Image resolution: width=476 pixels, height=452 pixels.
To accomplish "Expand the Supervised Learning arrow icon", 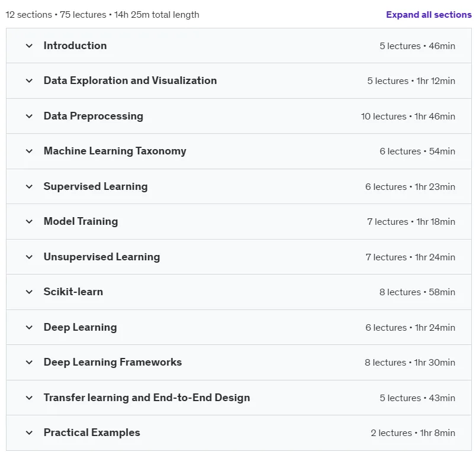I will click(29, 186).
